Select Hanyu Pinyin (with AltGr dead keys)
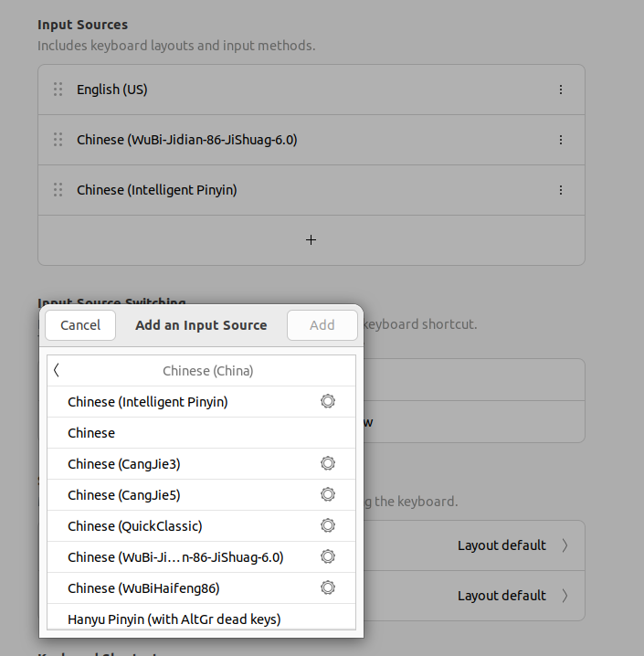Screen dimensions: 644x656 click(174, 619)
